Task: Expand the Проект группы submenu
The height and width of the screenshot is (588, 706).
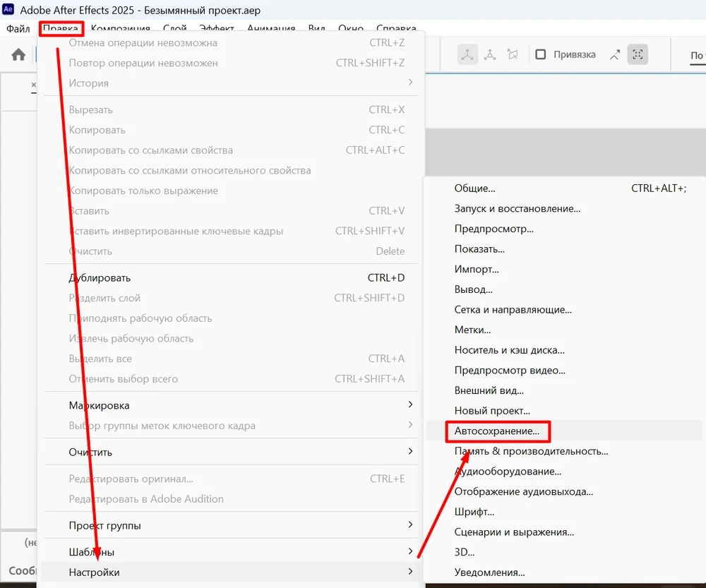Action: [x=231, y=525]
